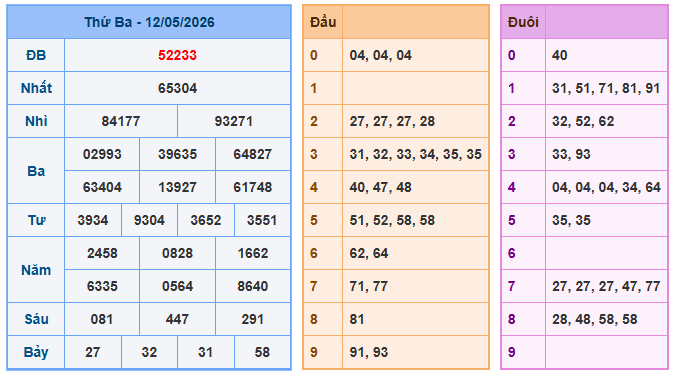Select Đầu row 5 values 51, 52, 58, 58

(392, 221)
